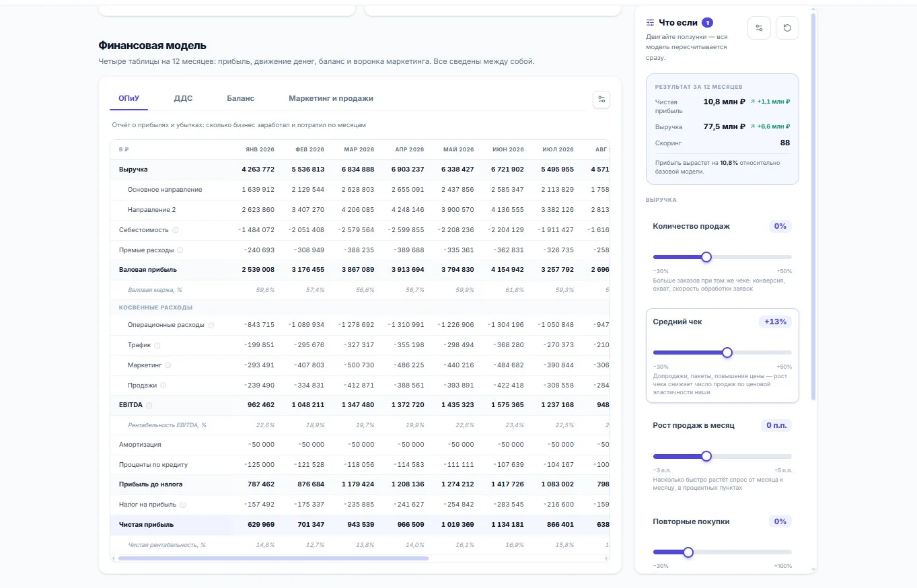
Task: Click info icon next to Маркетинг row
Action: point(168,365)
